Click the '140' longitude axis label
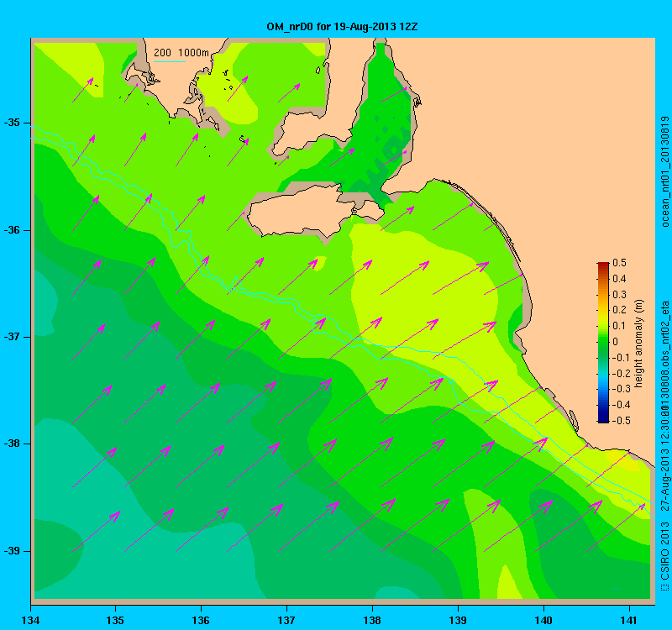Image resolution: width=672 pixels, height=630 pixels. pyautogui.click(x=543, y=620)
